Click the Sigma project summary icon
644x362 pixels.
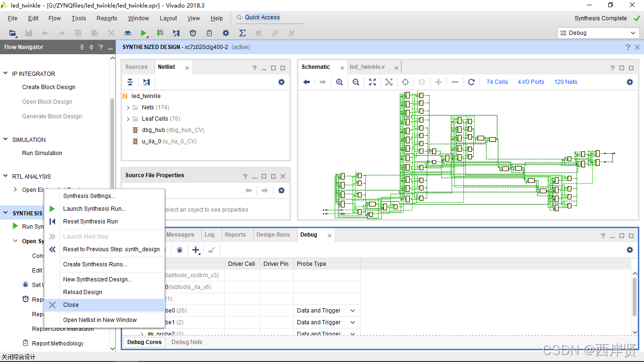pyautogui.click(x=242, y=33)
